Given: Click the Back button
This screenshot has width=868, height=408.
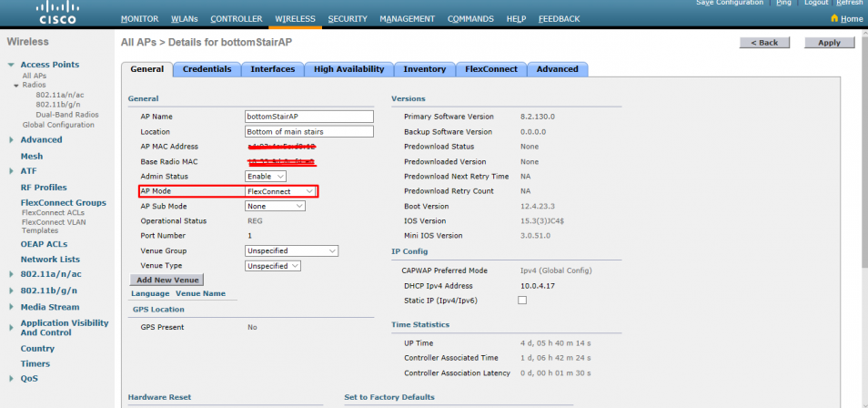Looking at the screenshot, I should tap(764, 43).
